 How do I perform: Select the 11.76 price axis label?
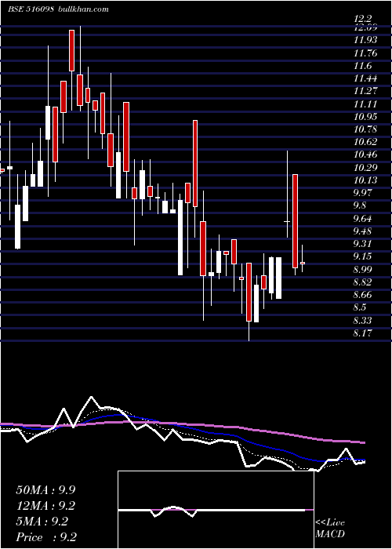click(365, 53)
